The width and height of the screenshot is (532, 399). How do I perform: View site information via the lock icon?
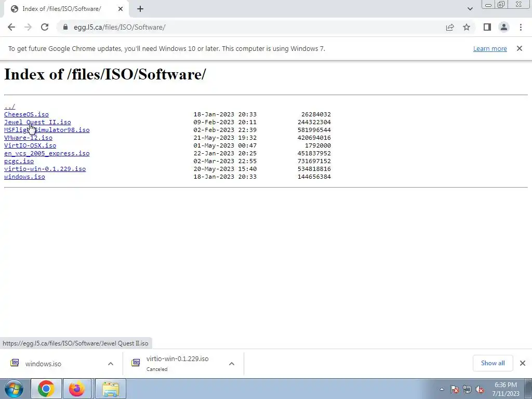click(x=65, y=27)
